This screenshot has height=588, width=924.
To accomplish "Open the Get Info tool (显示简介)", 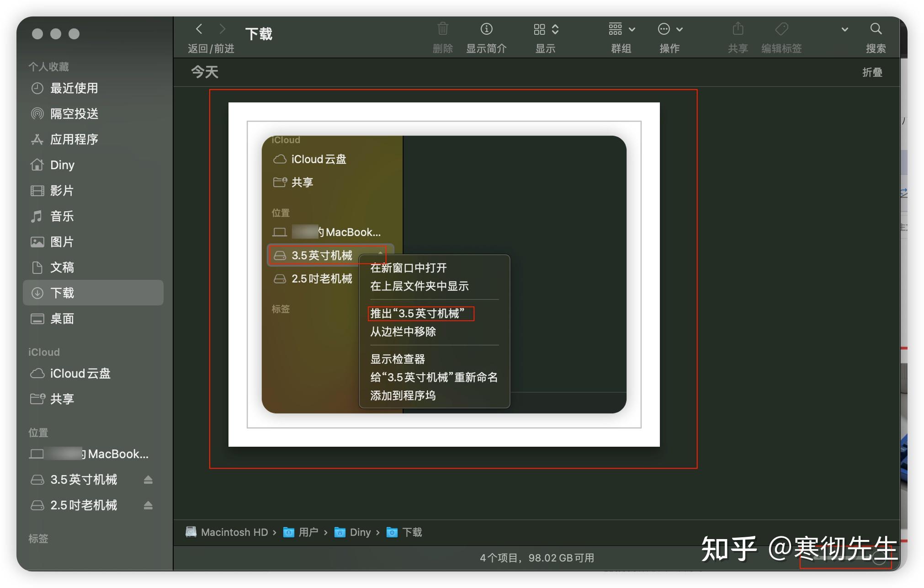I will pos(486,29).
